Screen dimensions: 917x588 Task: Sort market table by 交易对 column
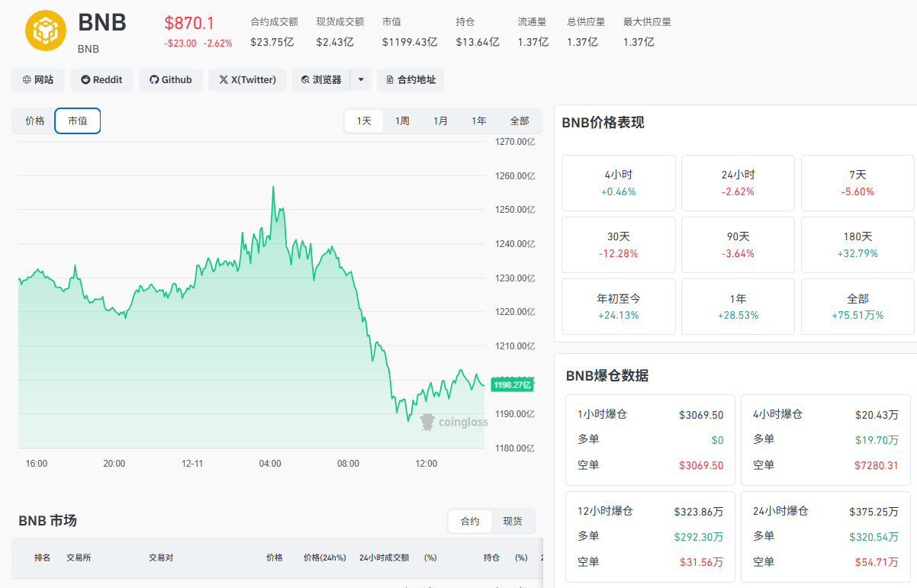(x=161, y=557)
